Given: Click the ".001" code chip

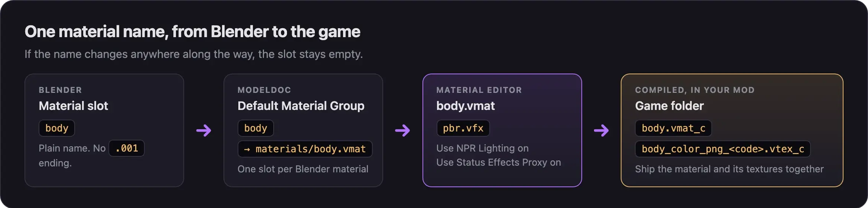Looking at the screenshot, I should point(127,148).
